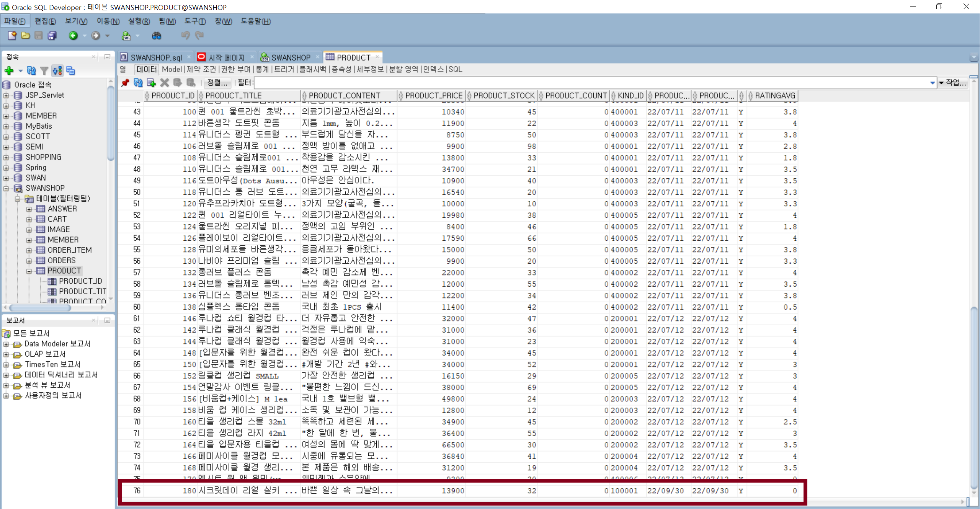Click the Open folder toolbar icon
980x509 pixels.
(26, 36)
